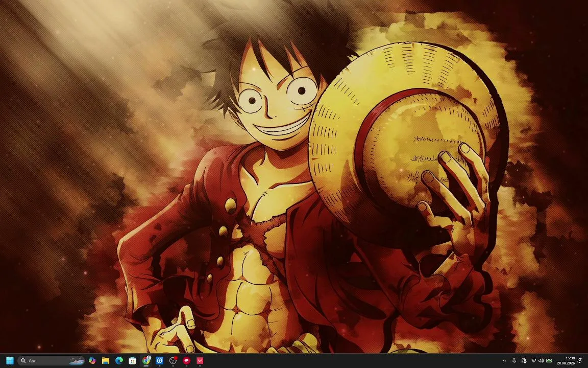Screen dimensions: 588x368
Task: Open File Explorer from the taskbar
Action: (106, 361)
